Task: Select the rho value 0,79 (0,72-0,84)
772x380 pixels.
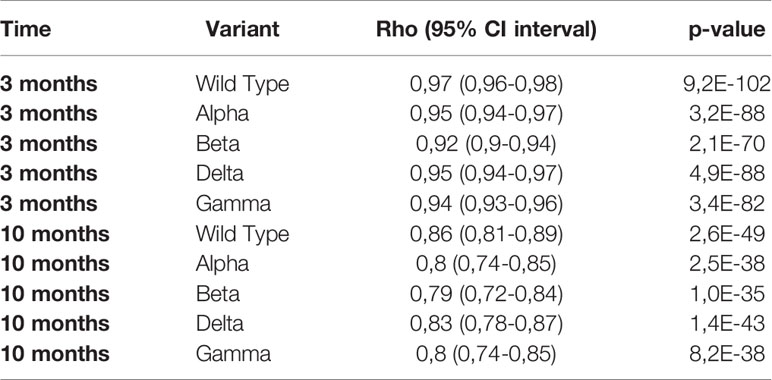Action: 486,294
